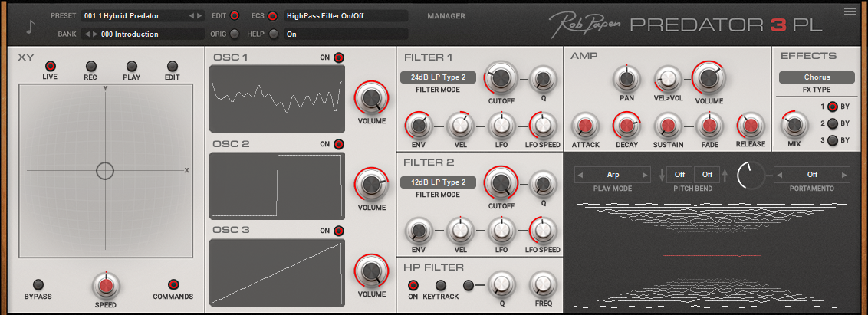
Task: Click AMP RELEASE knob
Action: 751,125
